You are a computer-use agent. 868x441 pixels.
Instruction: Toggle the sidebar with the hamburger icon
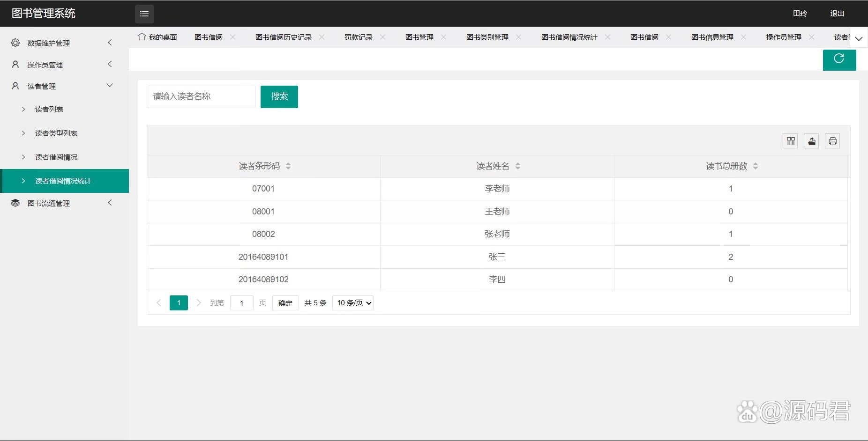click(144, 14)
